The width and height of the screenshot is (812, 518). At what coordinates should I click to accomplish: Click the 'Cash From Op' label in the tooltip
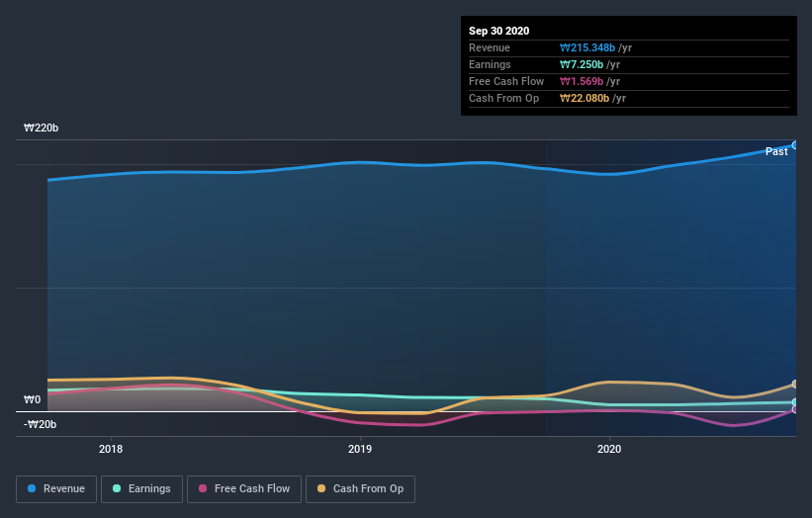tap(503, 98)
